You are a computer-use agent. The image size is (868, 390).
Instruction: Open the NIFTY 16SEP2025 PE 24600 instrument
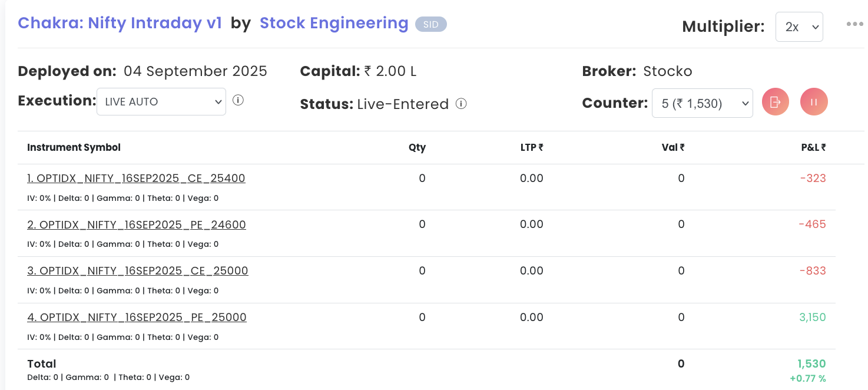pos(137,224)
